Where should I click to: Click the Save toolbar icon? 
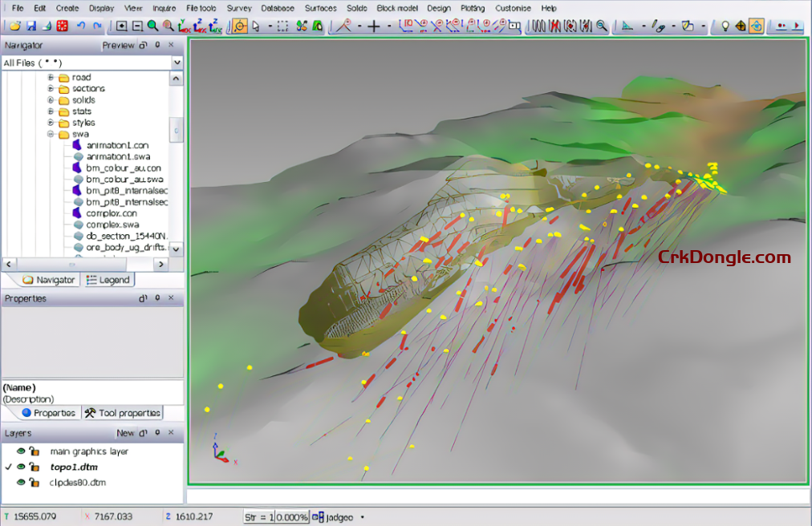click(x=30, y=26)
